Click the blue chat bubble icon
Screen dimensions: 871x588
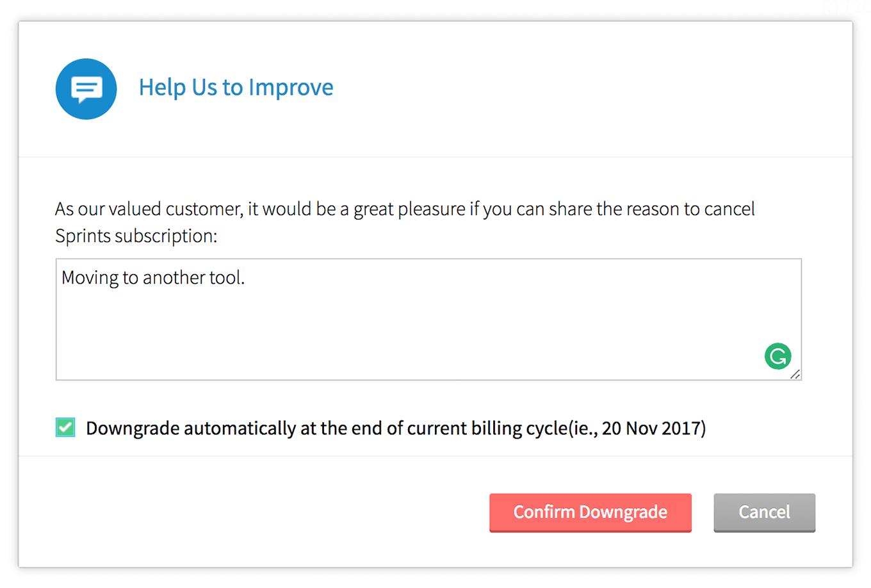(86, 89)
